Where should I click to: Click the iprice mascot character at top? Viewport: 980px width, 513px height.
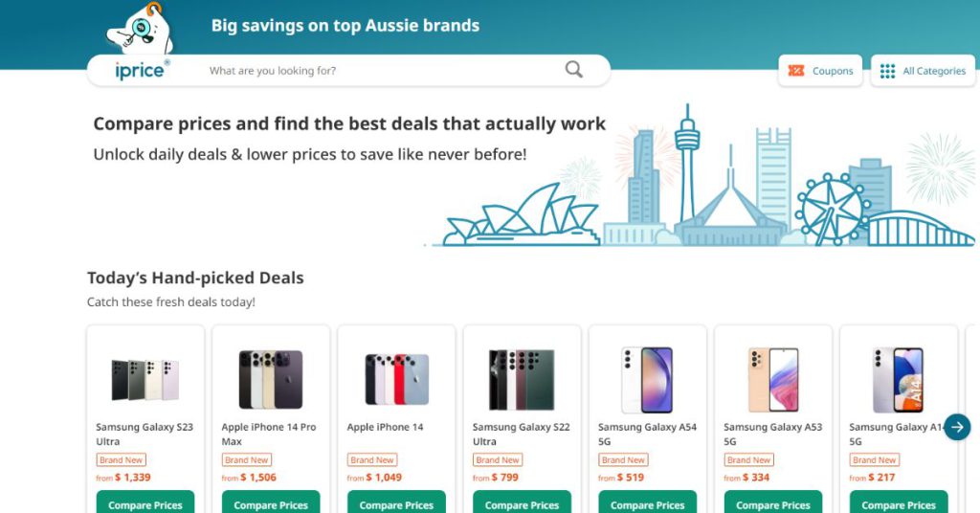tap(140, 29)
